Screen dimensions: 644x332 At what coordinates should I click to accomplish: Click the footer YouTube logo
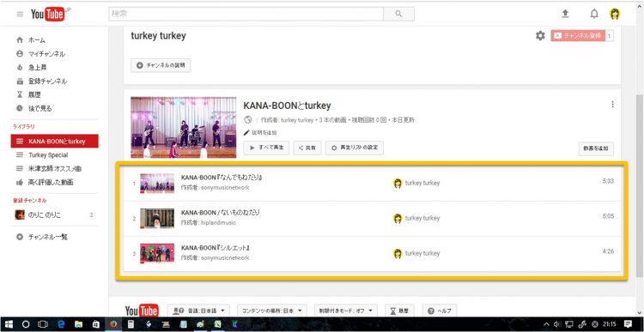[x=142, y=311]
